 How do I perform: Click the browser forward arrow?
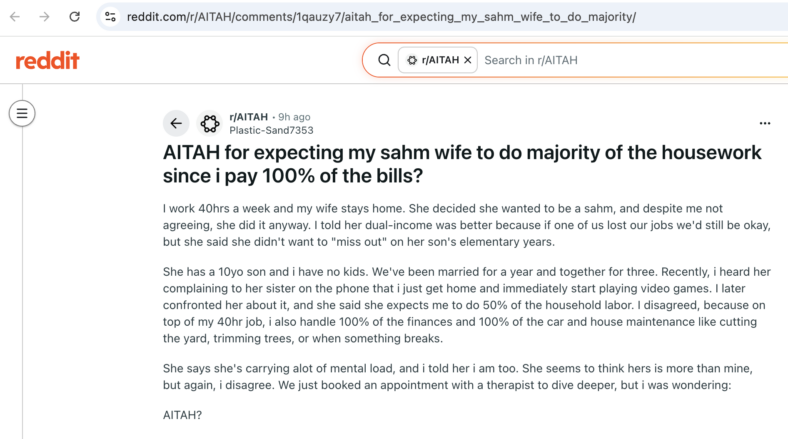click(x=44, y=17)
